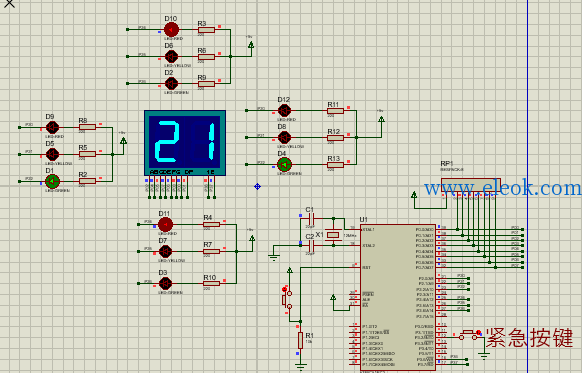The image size is (582, 373).
Task: Select resistor R5
Action: (87, 154)
